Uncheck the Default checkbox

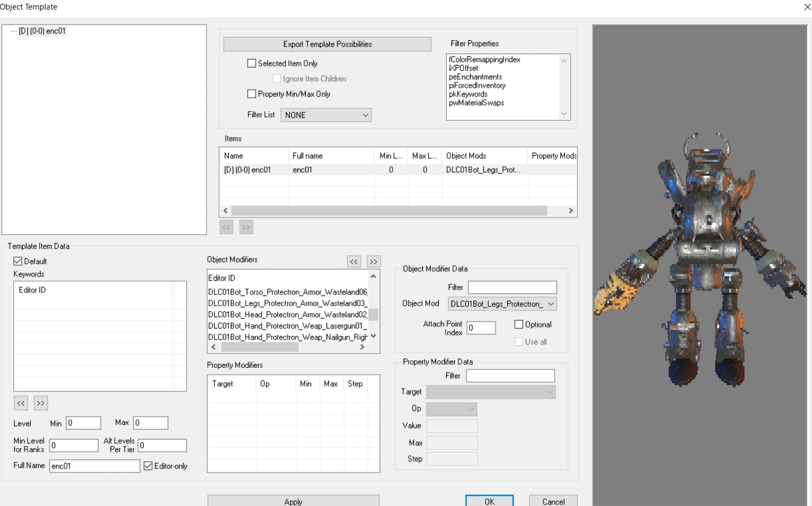18,261
